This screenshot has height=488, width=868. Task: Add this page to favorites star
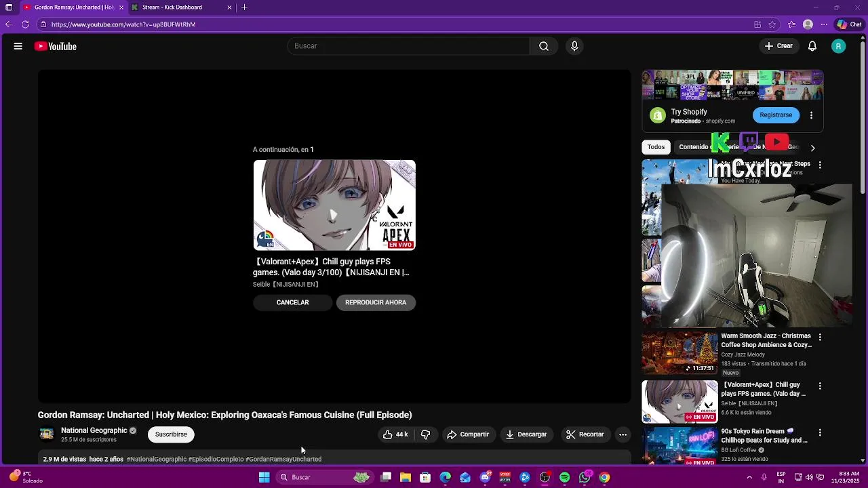pyautogui.click(x=772, y=24)
